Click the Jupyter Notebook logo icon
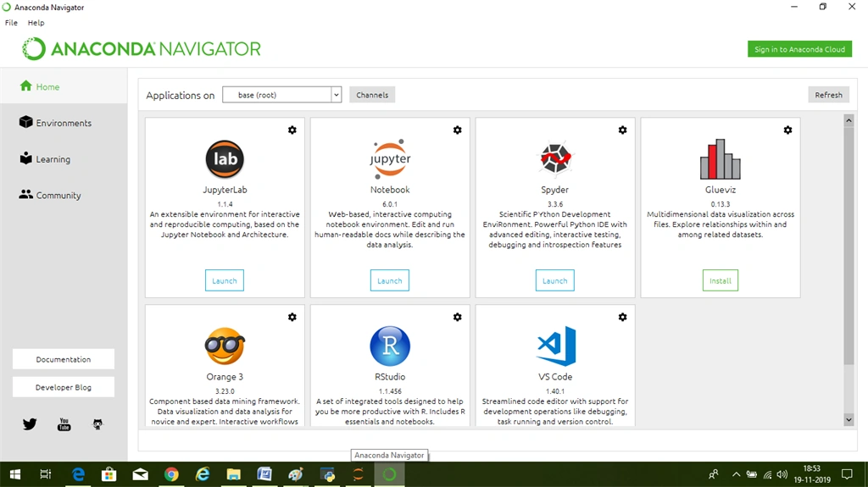Image resolution: width=868 pixels, height=487 pixels. point(390,159)
